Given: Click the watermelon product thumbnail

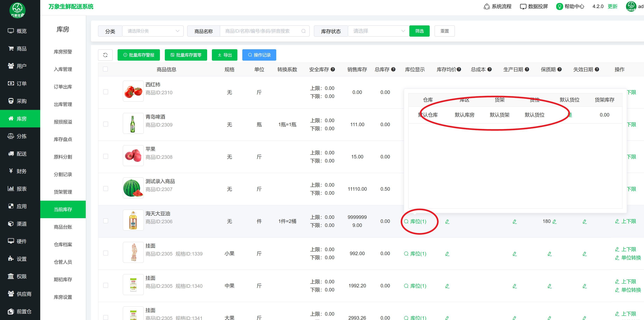Looking at the screenshot, I should pyautogui.click(x=133, y=188).
